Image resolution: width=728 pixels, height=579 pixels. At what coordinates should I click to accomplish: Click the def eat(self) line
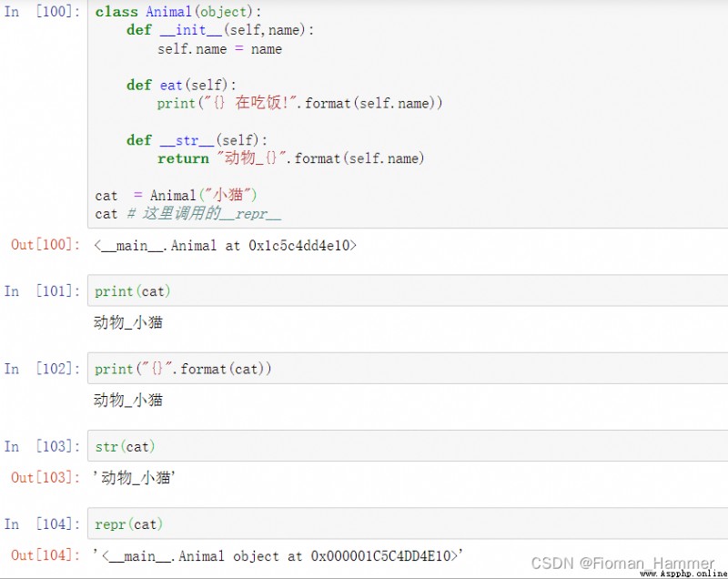(x=181, y=85)
